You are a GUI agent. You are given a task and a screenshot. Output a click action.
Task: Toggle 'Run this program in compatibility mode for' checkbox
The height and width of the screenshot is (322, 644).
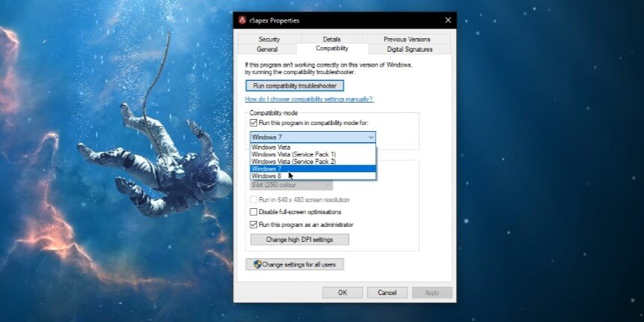(253, 122)
